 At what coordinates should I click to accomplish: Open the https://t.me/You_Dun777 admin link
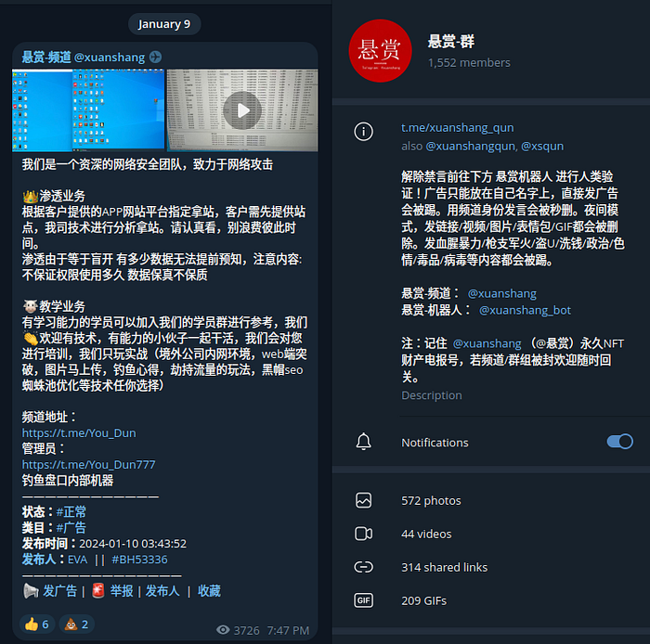[x=88, y=464]
